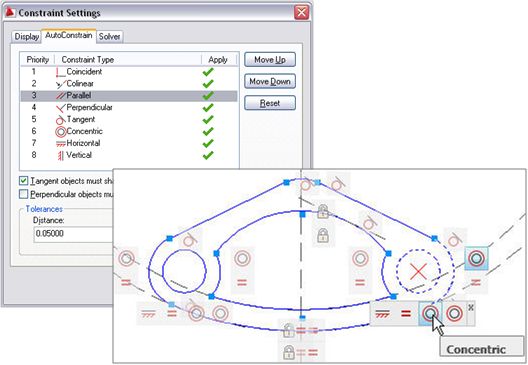This screenshot has height=365, width=528.
Task: Click the Coincident constraint icon in the list
Action: coord(61,72)
